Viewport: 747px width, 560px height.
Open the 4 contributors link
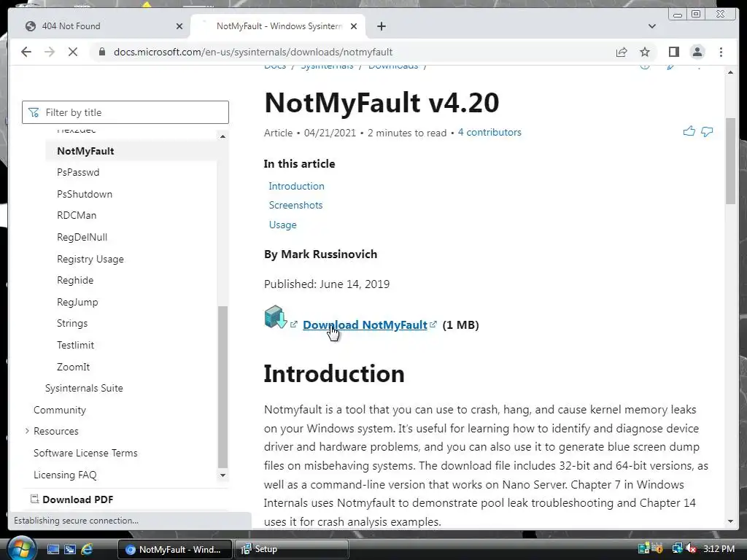tap(489, 133)
